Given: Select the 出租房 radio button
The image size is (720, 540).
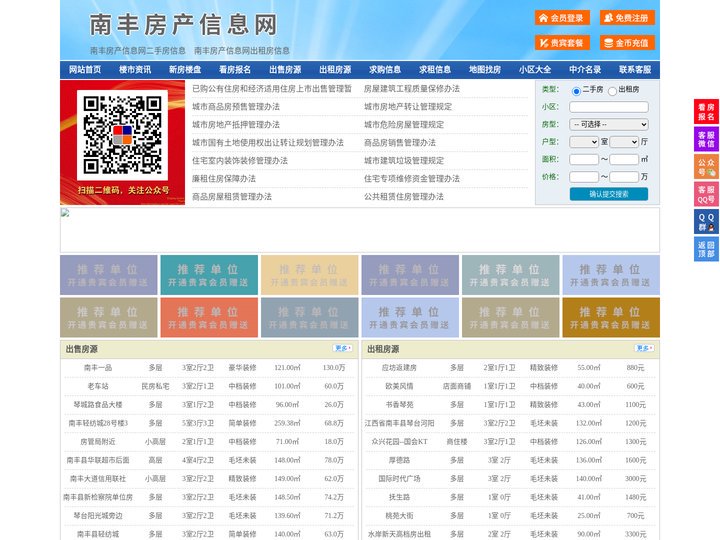Looking at the screenshot, I should click(x=612, y=91).
